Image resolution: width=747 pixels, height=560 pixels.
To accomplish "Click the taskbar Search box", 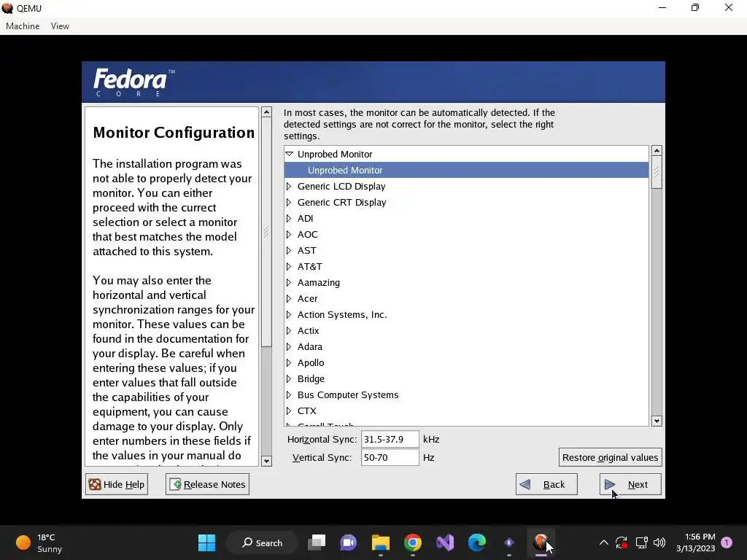I will coord(262,542).
